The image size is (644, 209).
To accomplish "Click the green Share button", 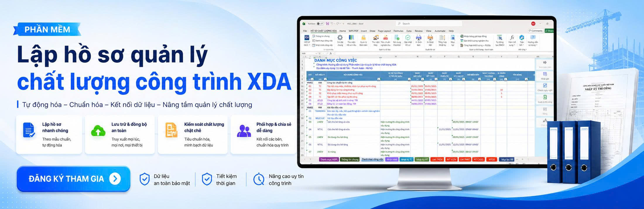I will tap(549, 31).
